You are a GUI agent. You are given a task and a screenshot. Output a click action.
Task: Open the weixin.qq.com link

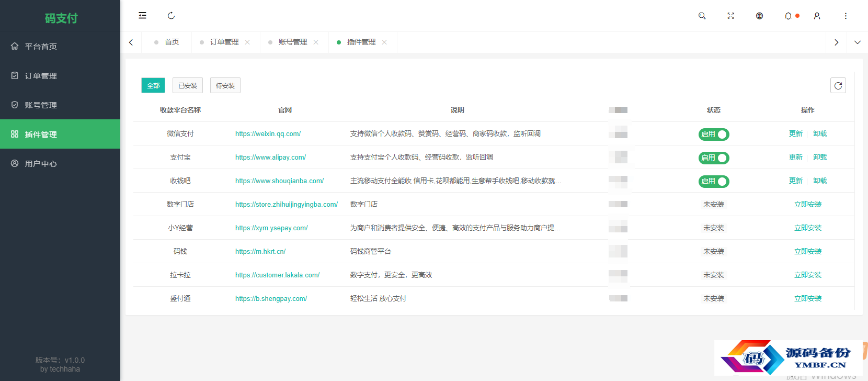(268, 133)
